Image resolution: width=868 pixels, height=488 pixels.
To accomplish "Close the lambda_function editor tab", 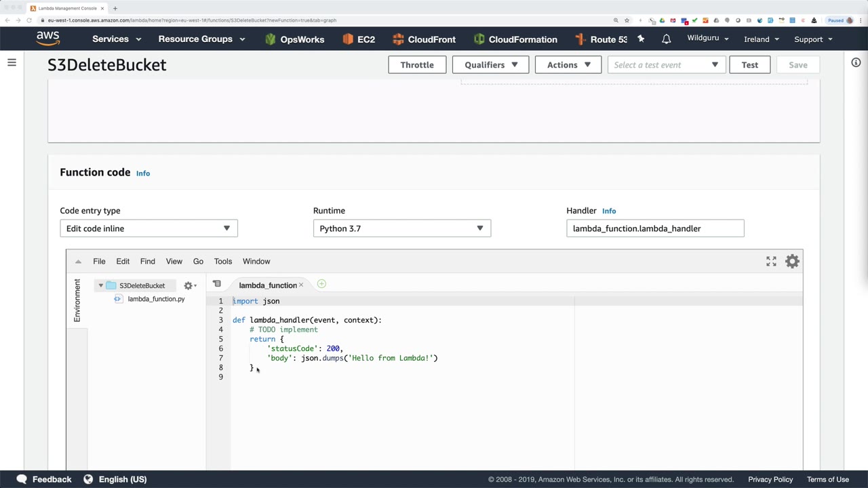I will [301, 285].
